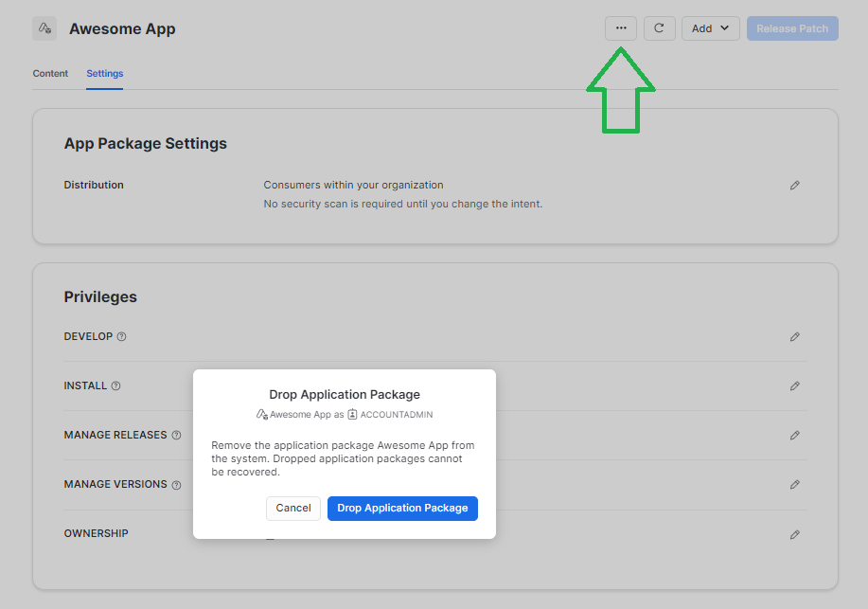Edit the DEVELOP privilege via its pencil icon
Screen dimensions: 868x609
(x=794, y=336)
